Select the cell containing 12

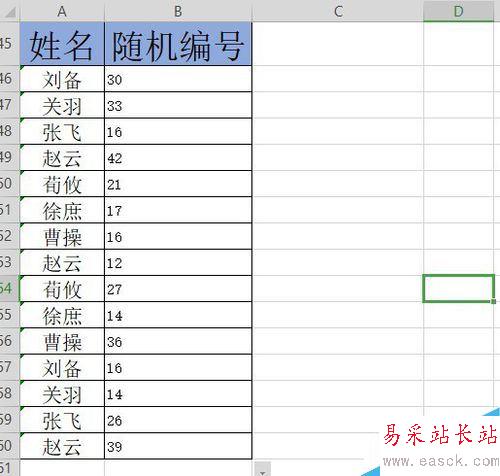pos(178,263)
